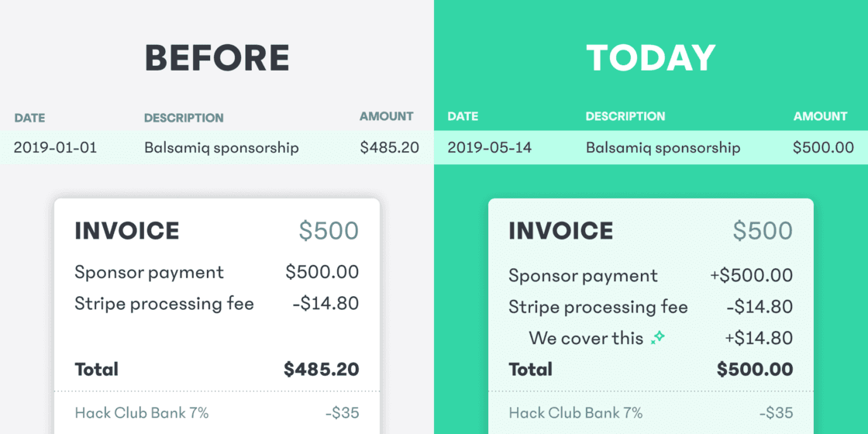Click the We cover this label
Screen dimensions: 868x434
point(586,338)
